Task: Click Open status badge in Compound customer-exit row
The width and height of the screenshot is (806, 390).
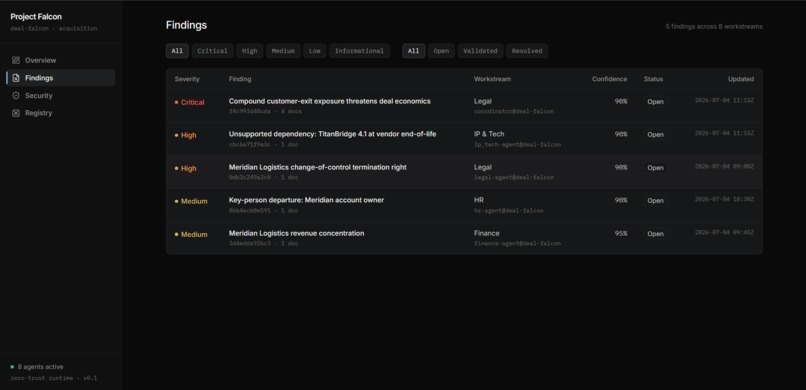Action: click(655, 102)
